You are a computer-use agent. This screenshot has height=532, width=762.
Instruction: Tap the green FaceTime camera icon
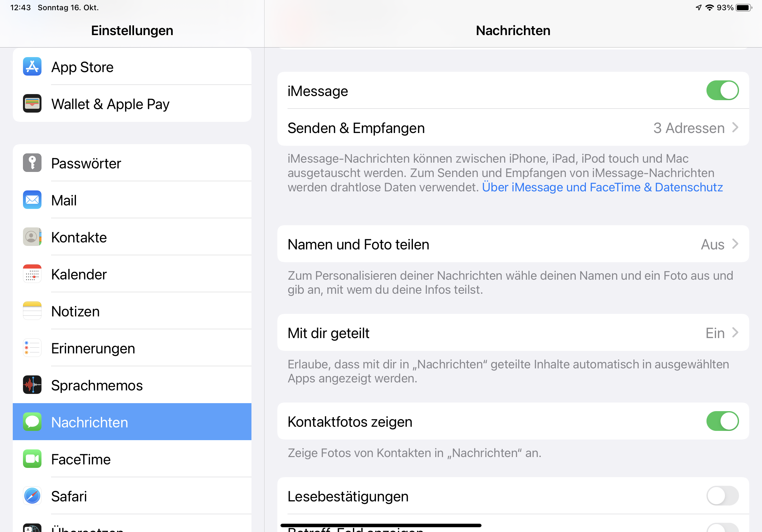tap(32, 459)
